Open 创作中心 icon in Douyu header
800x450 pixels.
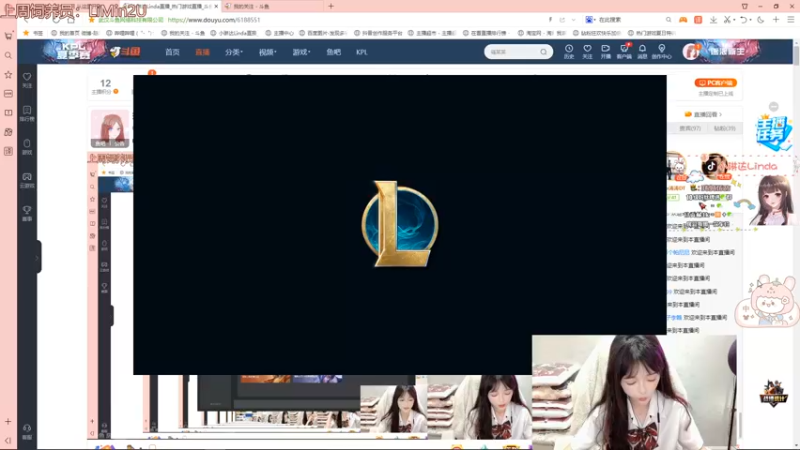tap(662, 51)
